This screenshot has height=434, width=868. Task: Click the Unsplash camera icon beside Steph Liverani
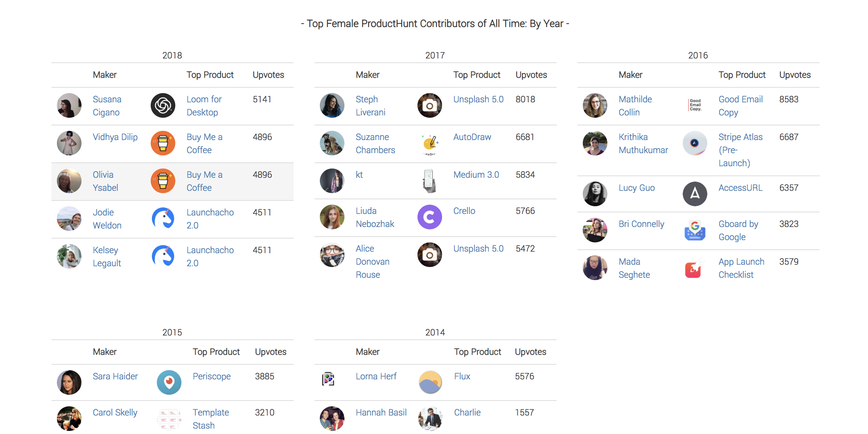(x=430, y=105)
